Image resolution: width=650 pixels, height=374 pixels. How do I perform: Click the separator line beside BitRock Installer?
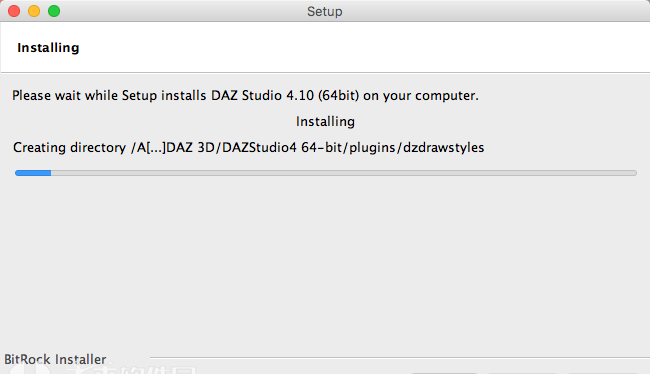pos(400,357)
